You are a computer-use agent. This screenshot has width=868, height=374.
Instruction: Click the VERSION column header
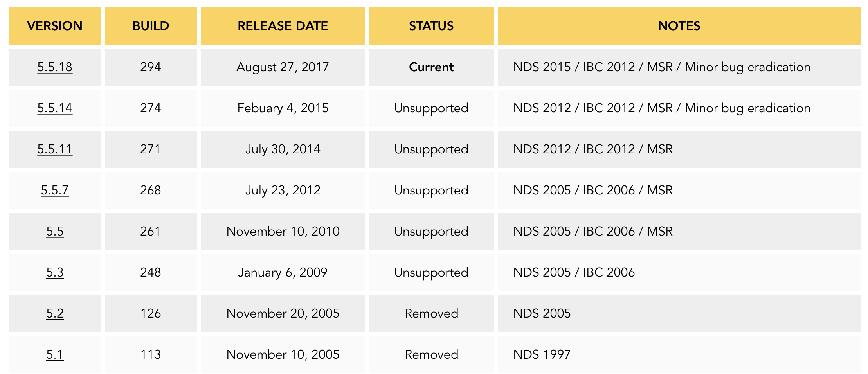click(x=55, y=26)
